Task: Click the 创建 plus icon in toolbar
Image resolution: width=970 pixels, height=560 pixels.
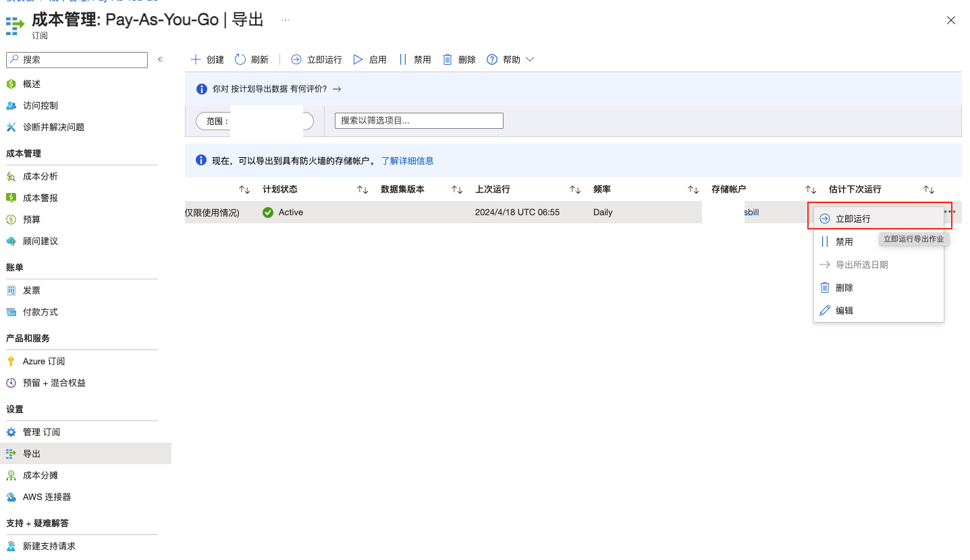Action: (196, 59)
